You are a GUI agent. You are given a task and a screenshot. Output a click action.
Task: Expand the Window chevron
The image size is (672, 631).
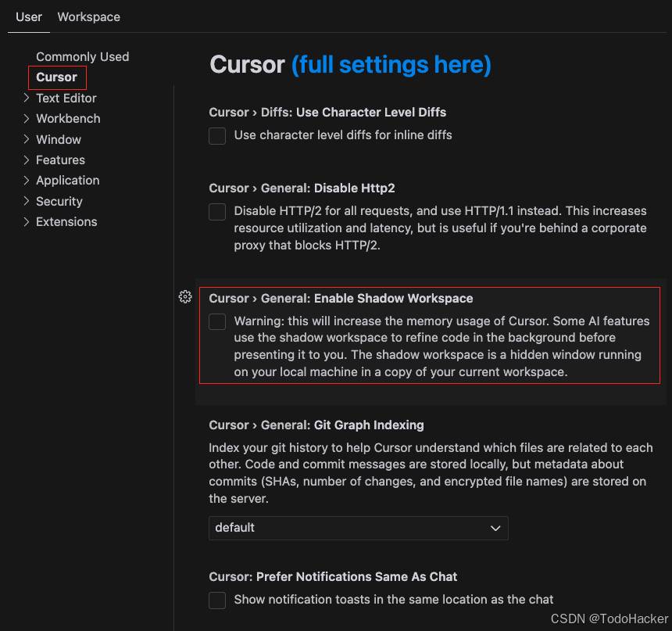pos(27,139)
